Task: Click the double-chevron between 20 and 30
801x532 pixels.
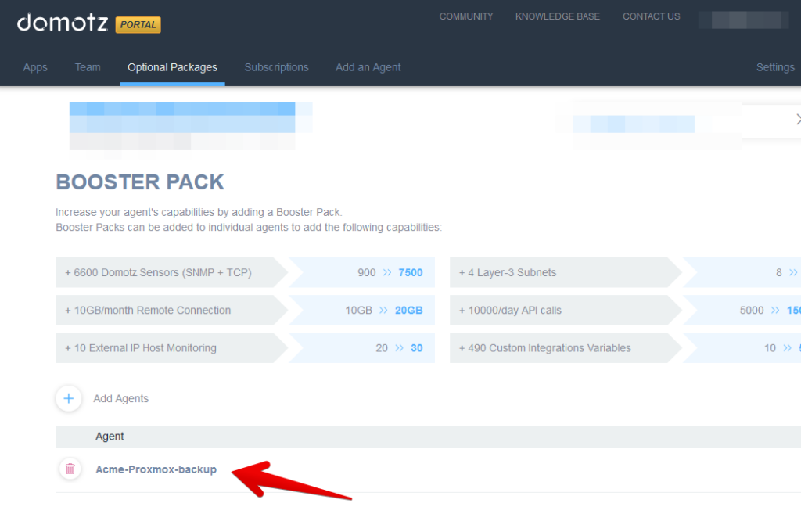Action: (x=399, y=348)
